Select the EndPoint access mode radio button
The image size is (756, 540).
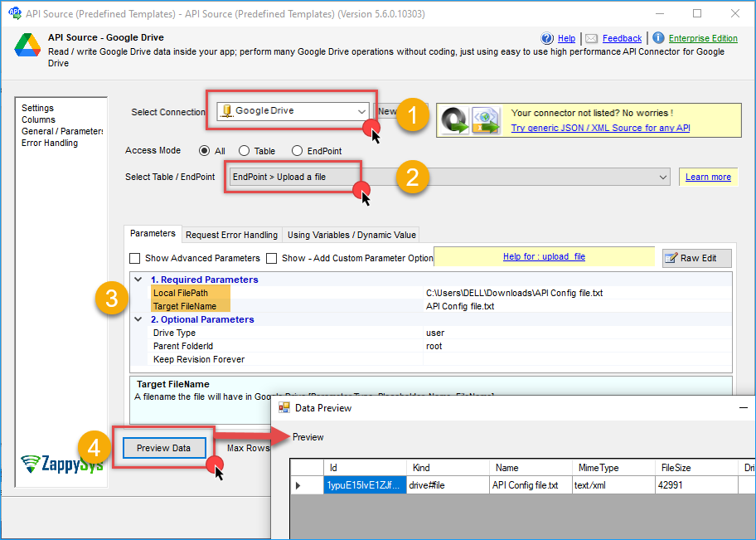297,151
